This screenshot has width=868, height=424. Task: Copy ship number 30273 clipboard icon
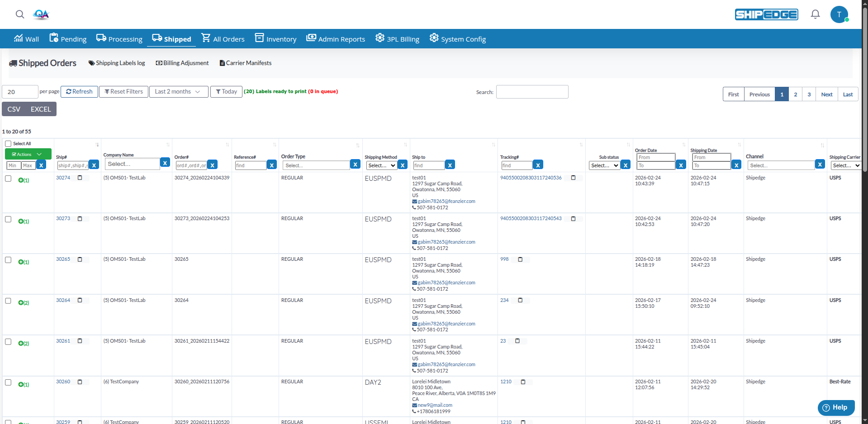point(80,219)
